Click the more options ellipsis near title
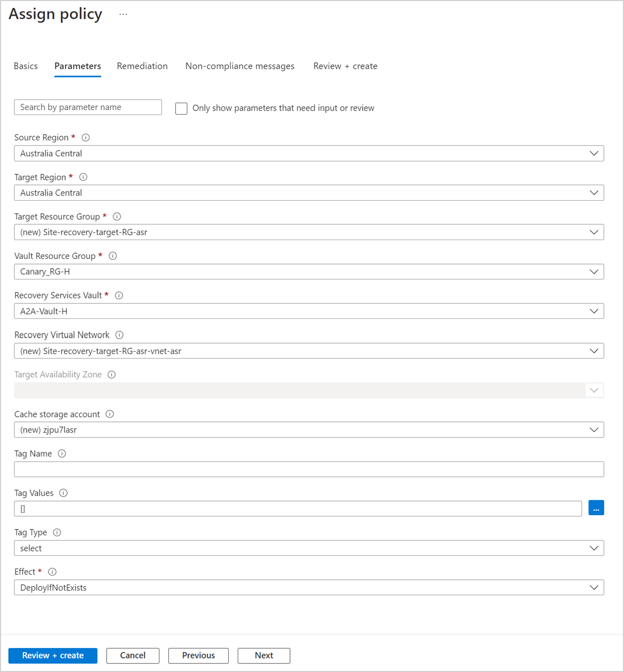624x672 pixels. pyautogui.click(x=123, y=14)
